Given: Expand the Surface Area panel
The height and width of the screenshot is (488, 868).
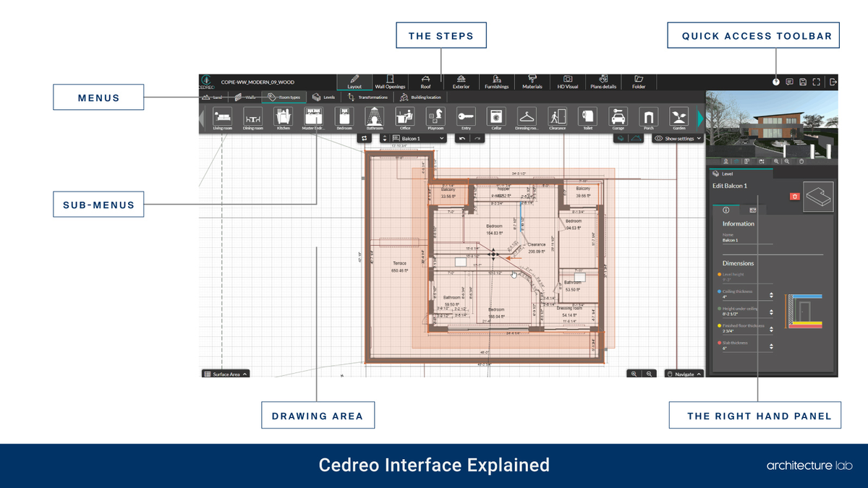Looking at the screenshot, I should pos(226,374).
